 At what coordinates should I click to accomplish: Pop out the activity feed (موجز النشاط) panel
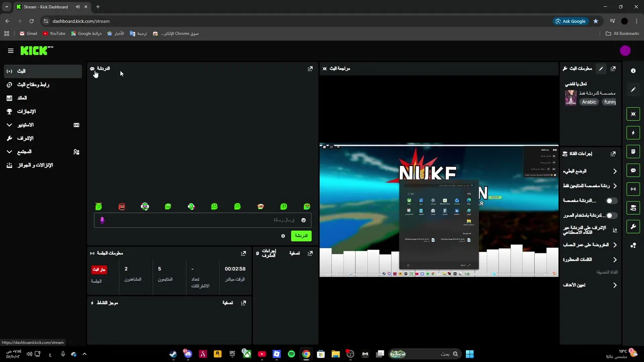244,303
